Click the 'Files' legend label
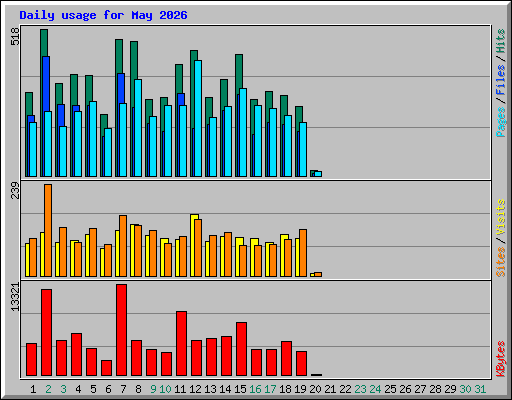Screen dimensions: 512x400 [501, 80]
